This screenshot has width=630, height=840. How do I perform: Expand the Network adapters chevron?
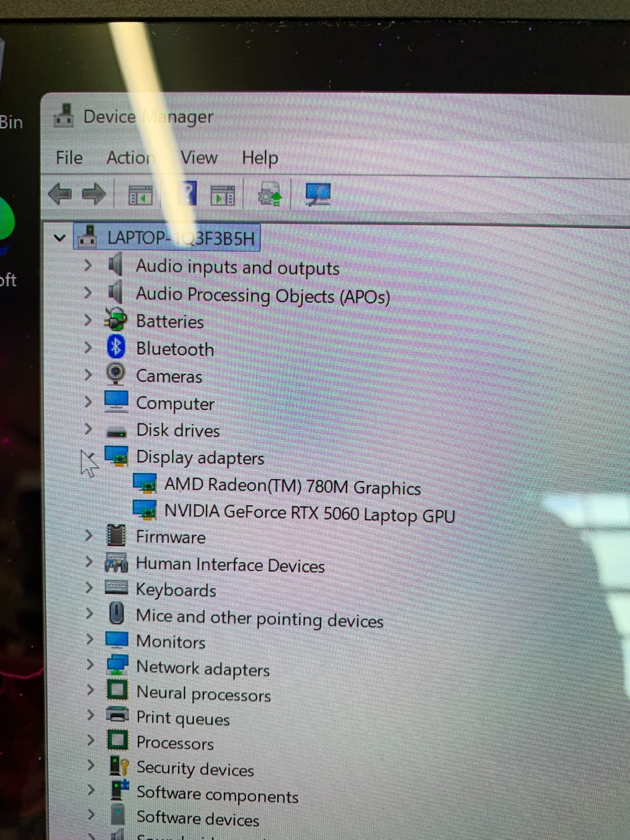pos(90,664)
